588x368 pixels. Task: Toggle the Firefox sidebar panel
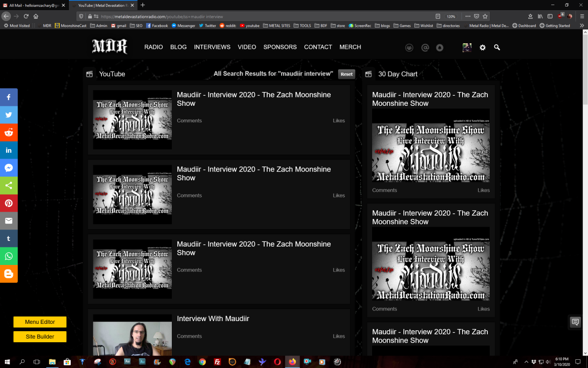pos(550,16)
